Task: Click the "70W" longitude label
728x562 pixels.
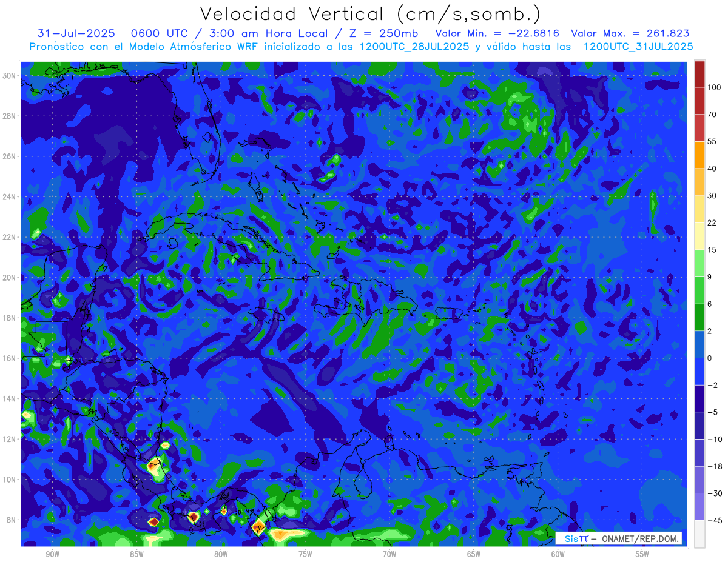Action: tap(389, 554)
